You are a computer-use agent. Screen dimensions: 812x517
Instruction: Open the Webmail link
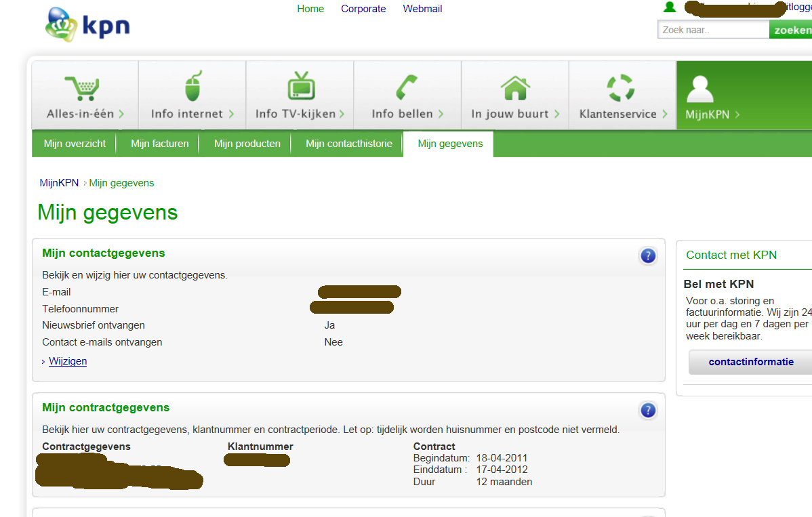pos(422,9)
